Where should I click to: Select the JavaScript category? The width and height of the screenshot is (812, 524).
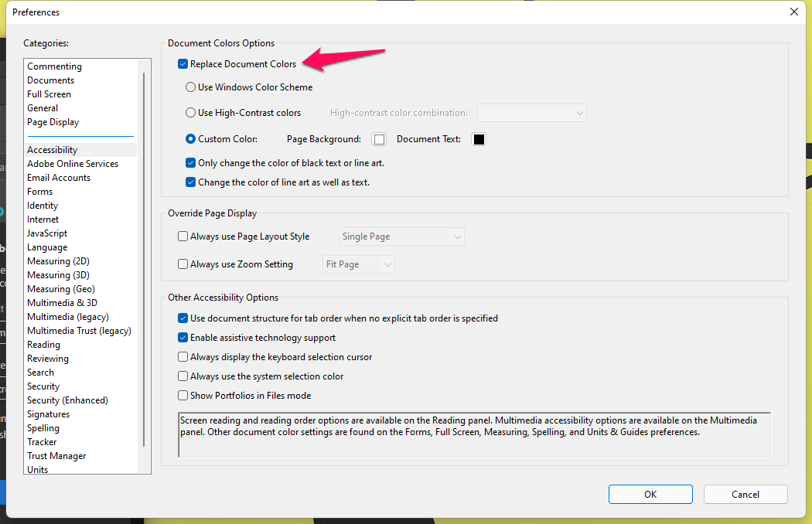coord(47,233)
